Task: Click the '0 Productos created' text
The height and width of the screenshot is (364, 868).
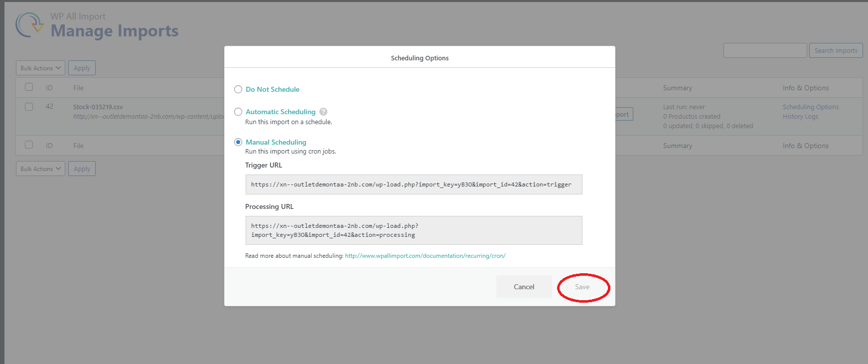Action: click(692, 117)
